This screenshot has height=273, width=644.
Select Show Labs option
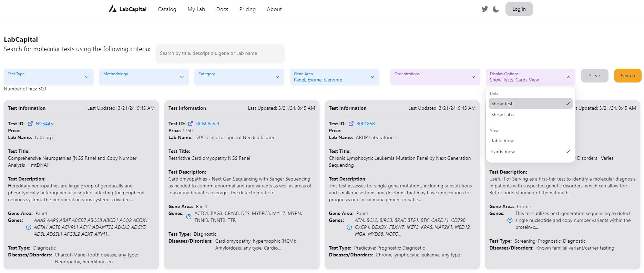pyautogui.click(x=531, y=115)
